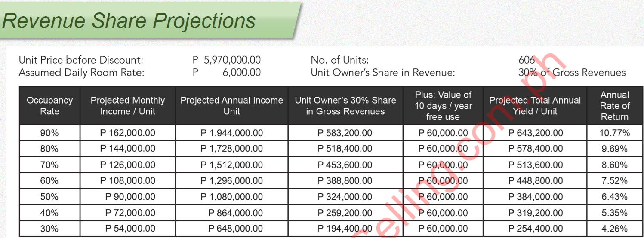Select the Annual Rate of Return header

pos(615,106)
